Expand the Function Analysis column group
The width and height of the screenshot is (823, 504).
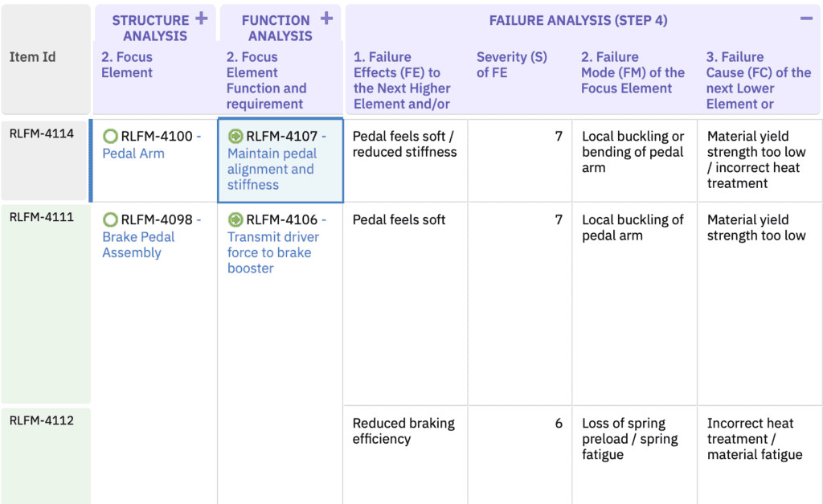(x=326, y=18)
